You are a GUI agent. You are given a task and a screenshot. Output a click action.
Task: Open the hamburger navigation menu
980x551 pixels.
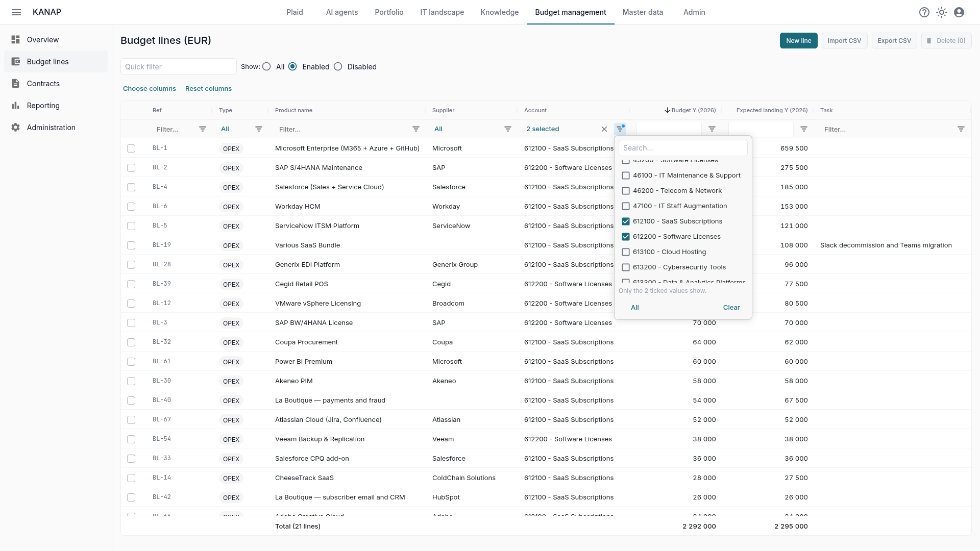coord(16,12)
